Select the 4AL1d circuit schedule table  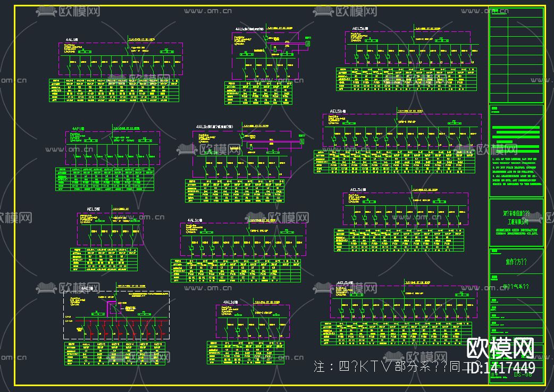[x=245, y=353]
